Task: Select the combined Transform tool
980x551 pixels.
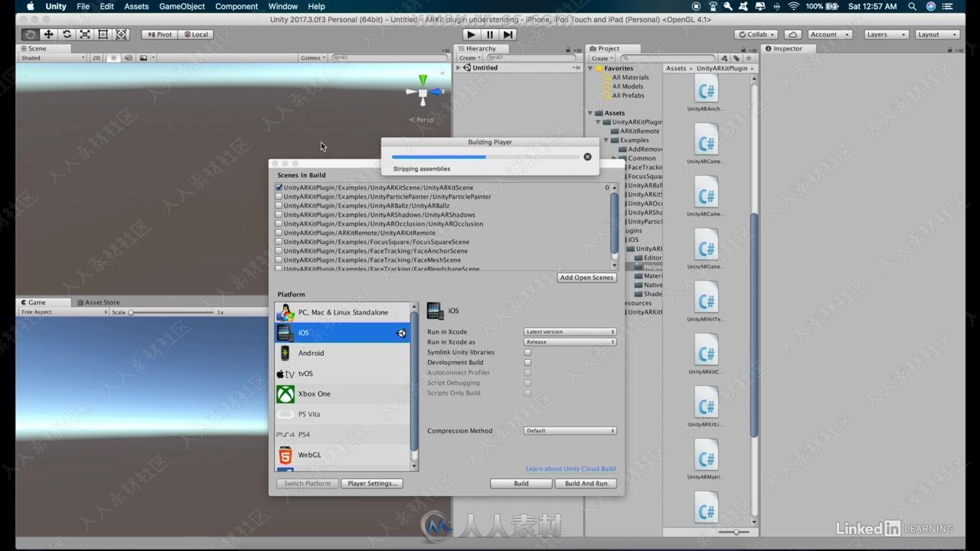Action: click(x=121, y=34)
